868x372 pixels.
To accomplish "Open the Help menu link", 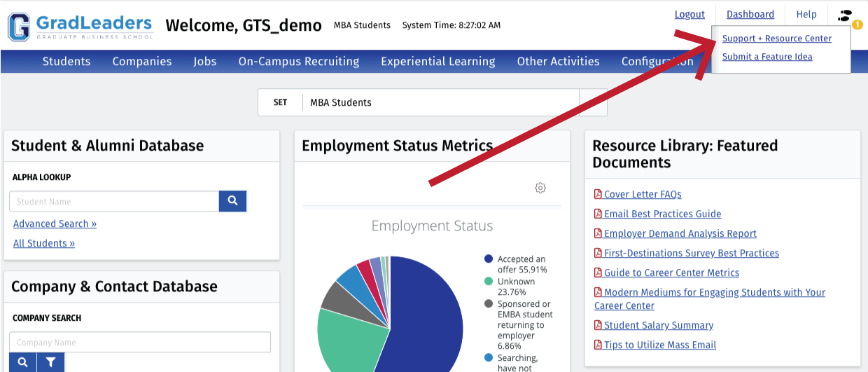I will click(806, 14).
